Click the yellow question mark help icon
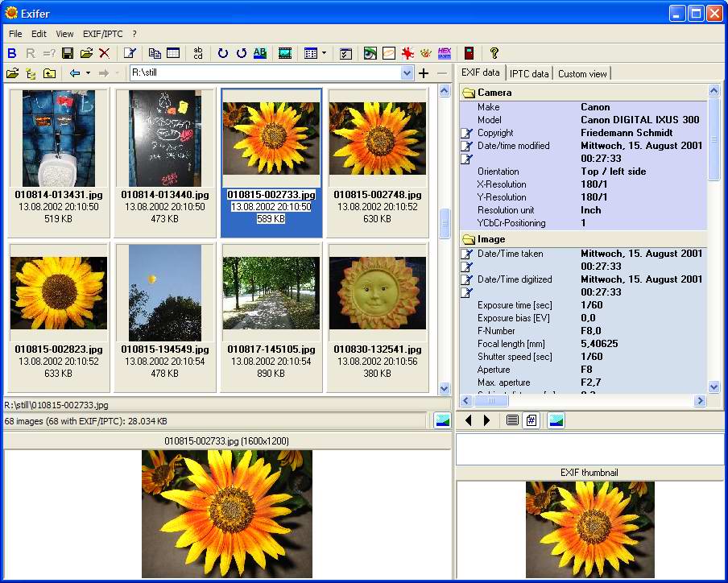Image resolution: width=728 pixels, height=583 pixels. point(494,53)
